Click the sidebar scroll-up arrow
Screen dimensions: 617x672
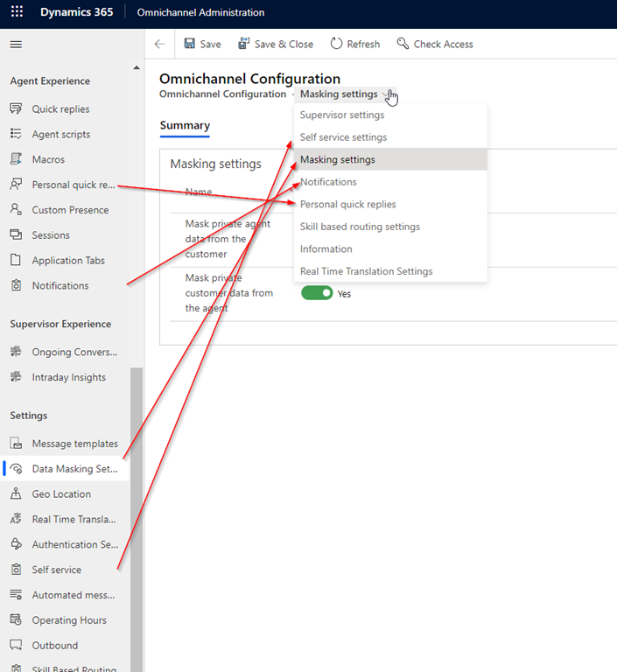point(137,67)
